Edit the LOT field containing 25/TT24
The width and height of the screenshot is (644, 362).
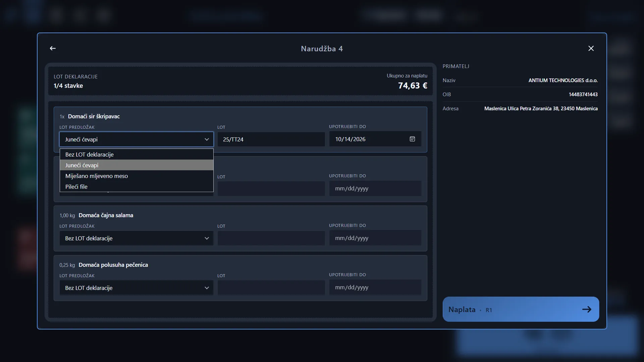[x=271, y=139]
